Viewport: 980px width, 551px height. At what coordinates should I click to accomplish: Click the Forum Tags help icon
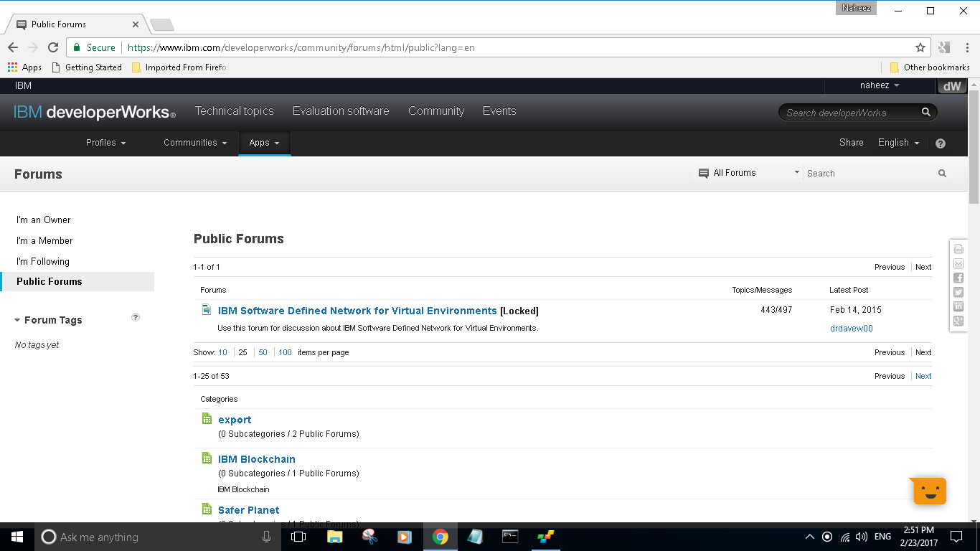tap(136, 317)
